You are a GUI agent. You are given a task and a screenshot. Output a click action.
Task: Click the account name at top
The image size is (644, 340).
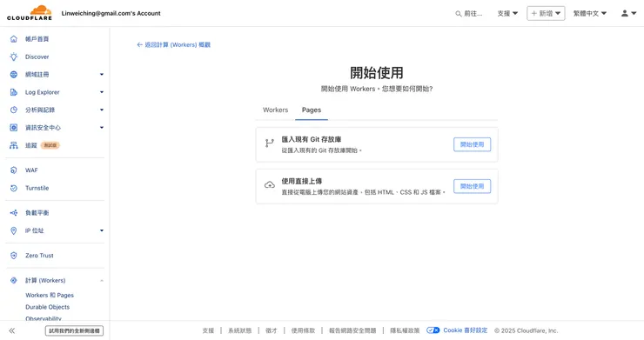pyautogui.click(x=111, y=13)
